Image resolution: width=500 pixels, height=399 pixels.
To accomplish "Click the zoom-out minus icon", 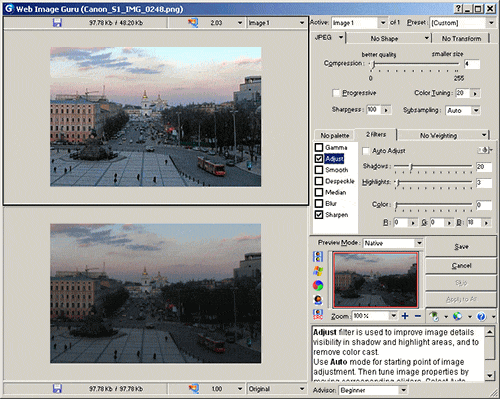I will 418,316.
